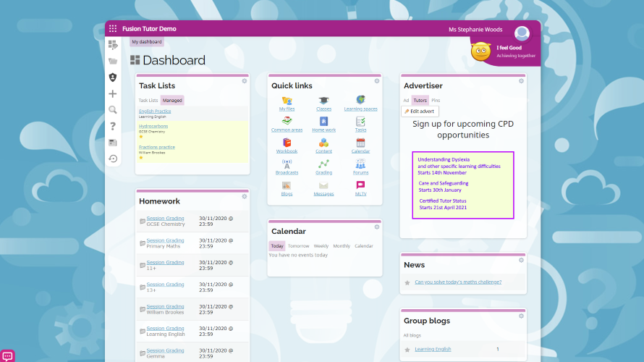Open the history icon in the sidebar

click(113, 159)
